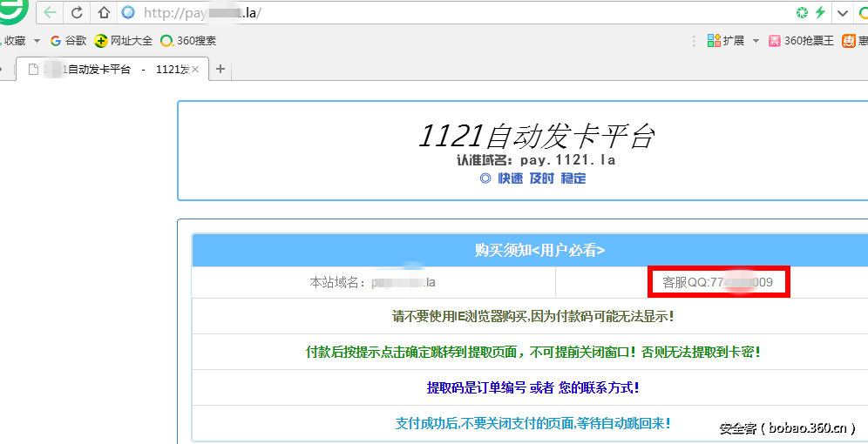Click the 客服QQ number cell
868x444 pixels.
point(717,283)
